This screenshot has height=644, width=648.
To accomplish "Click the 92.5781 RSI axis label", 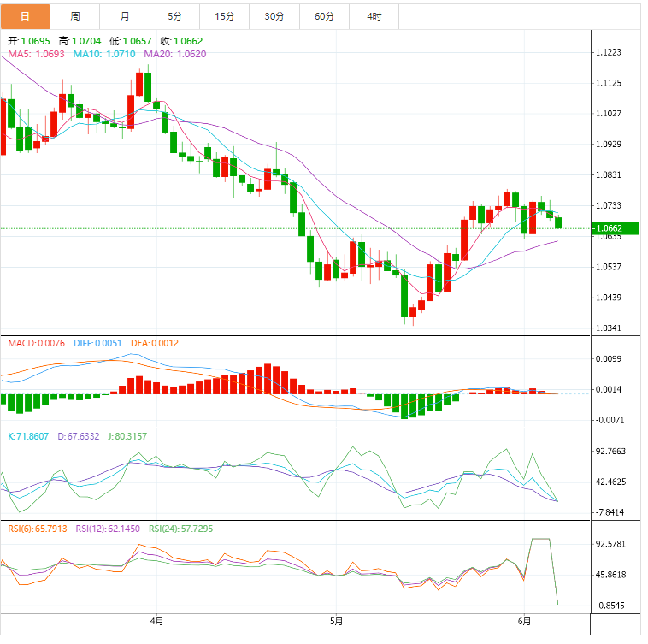I will coord(610,544).
